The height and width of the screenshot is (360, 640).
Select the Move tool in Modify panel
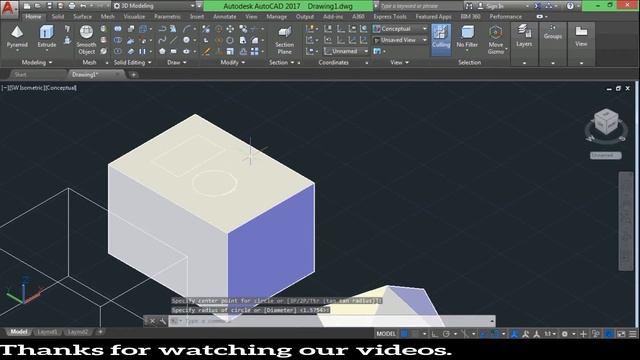[x=230, y=29]
